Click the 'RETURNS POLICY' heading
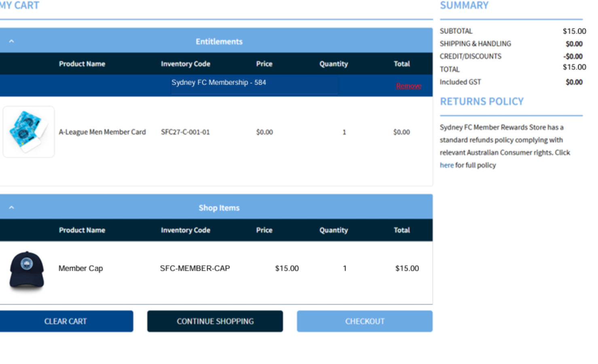 click(482, 102)
